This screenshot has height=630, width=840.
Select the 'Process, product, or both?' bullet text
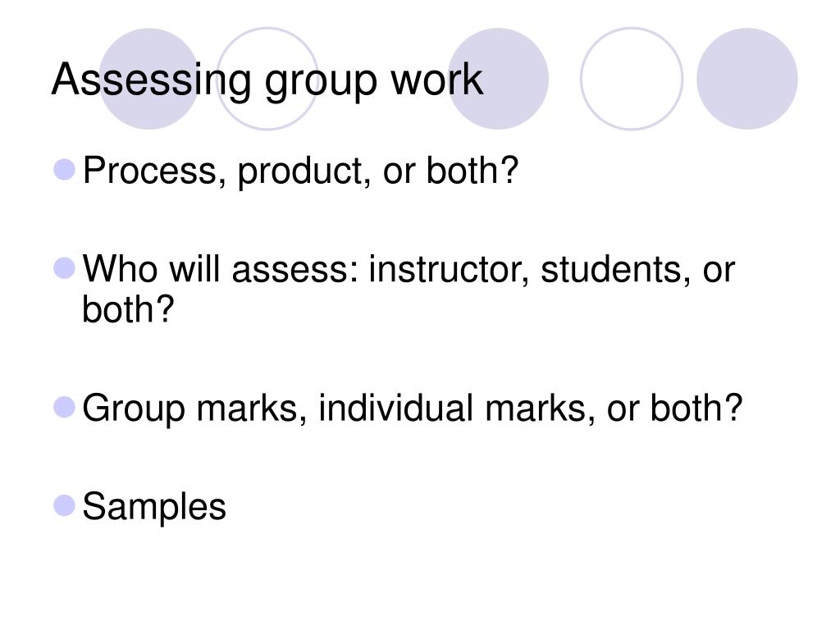[300, 171]
